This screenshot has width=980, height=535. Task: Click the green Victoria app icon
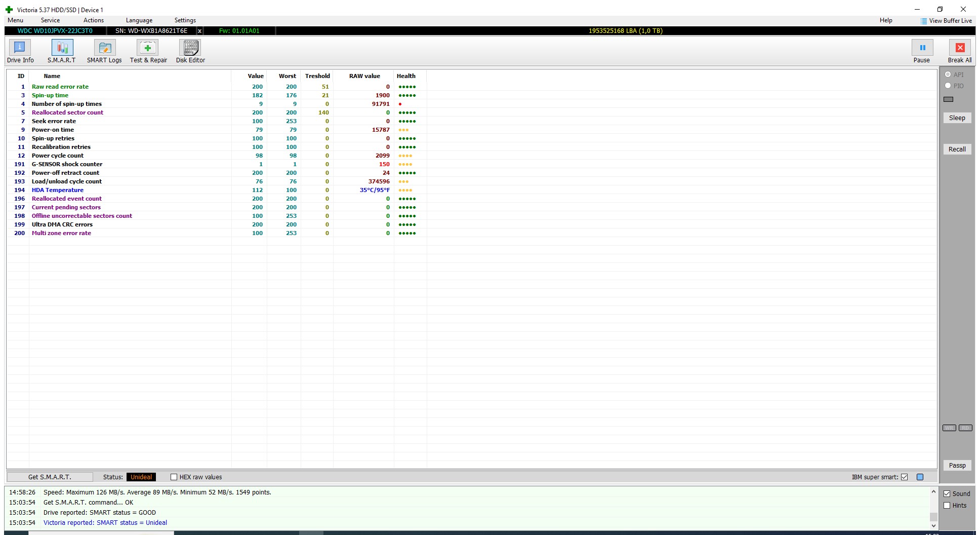coord(9,10)
